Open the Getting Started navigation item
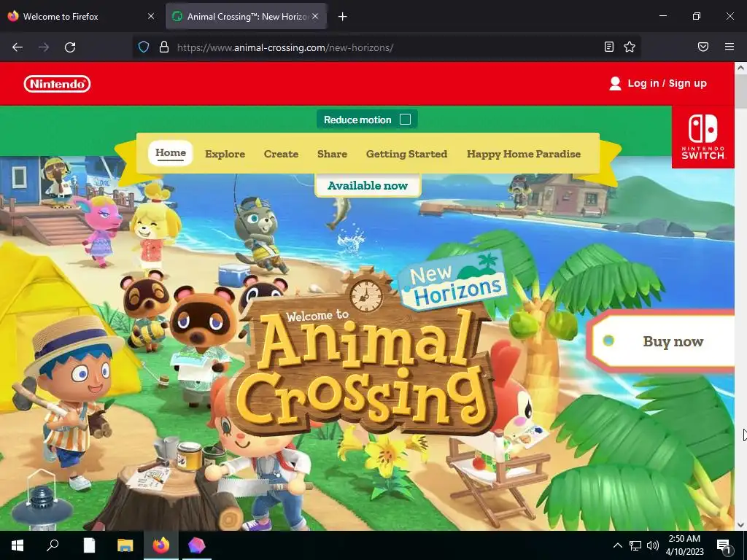This screenshot has width=747, height=560. point(407,154)
